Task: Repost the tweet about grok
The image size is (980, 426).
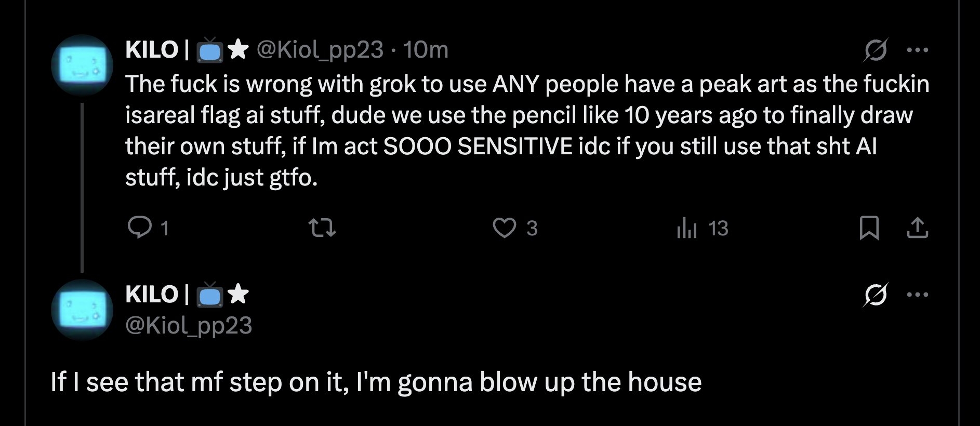Action: (x=322, y=228)
